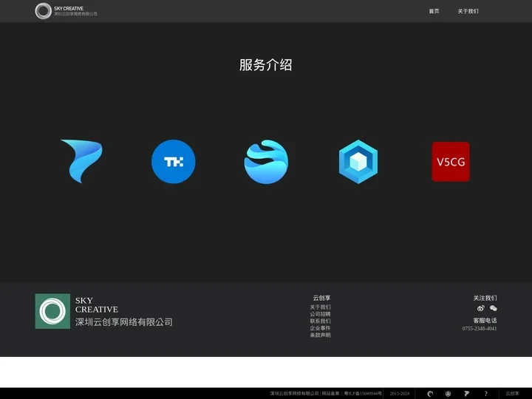This screenshot has height=399, width=532.
Task: Click the question mark help icon
Action: tap(486, 394)
